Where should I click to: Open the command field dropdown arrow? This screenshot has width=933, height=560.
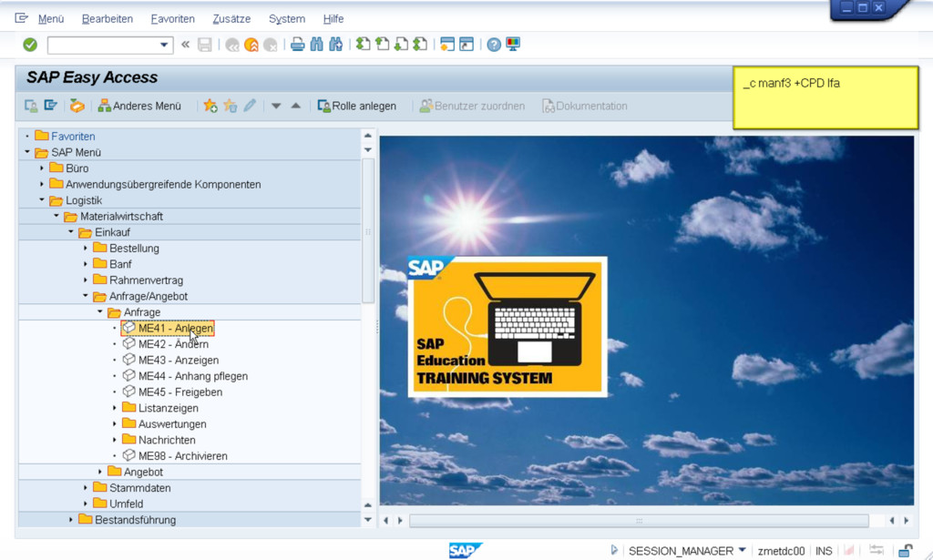[x=164, y=46]
